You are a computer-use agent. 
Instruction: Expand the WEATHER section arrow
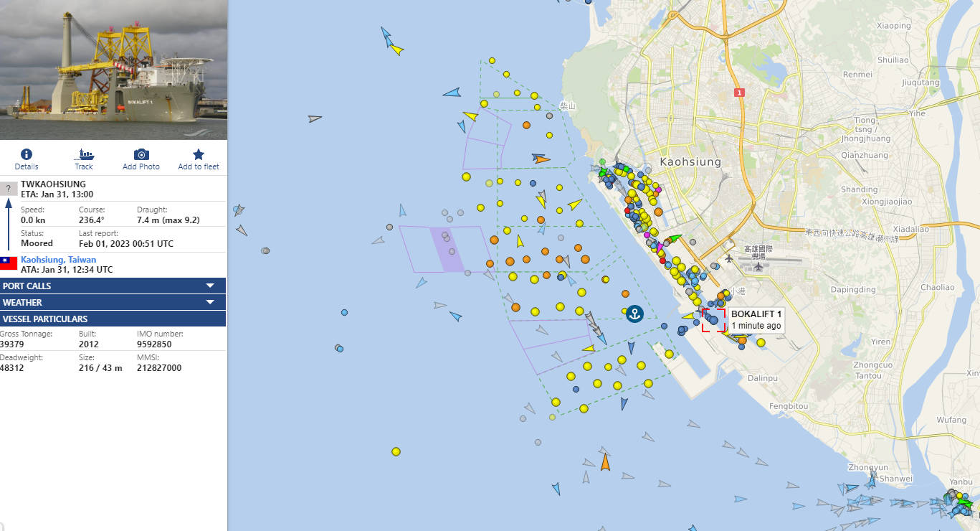pos(210,302)
